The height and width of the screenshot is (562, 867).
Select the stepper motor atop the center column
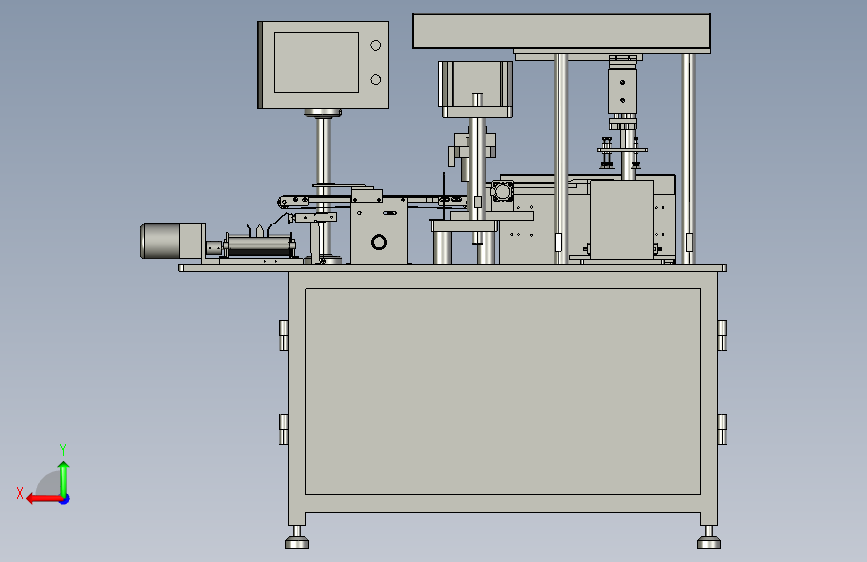(476, 84)
